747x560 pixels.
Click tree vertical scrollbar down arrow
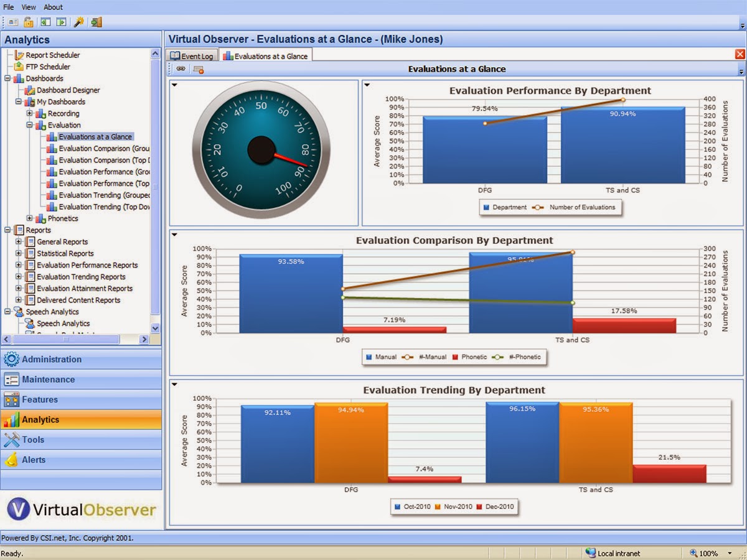click(x=156, y=329)
